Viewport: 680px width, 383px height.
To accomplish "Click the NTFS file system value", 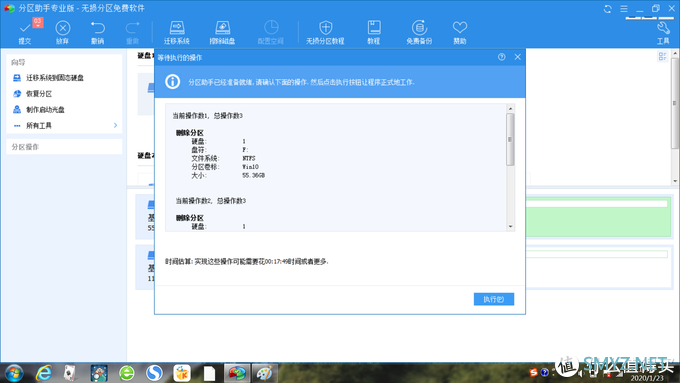I will click(x=249, y=158).
